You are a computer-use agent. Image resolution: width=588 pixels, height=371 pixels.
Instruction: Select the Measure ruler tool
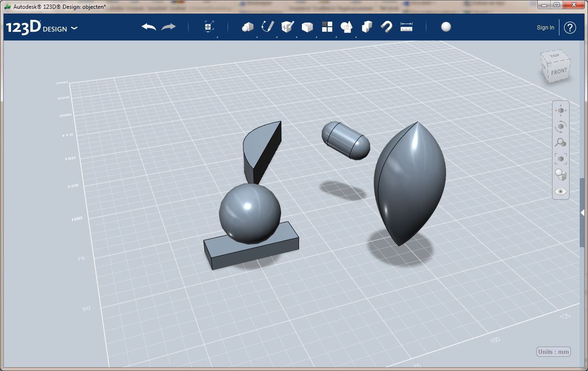(406, 27)
